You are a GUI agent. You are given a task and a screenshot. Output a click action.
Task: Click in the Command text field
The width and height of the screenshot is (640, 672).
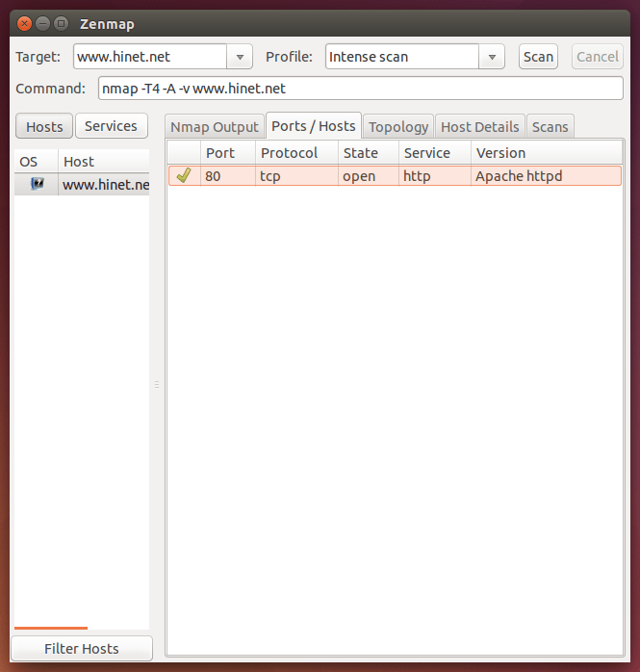click(361, 89)
